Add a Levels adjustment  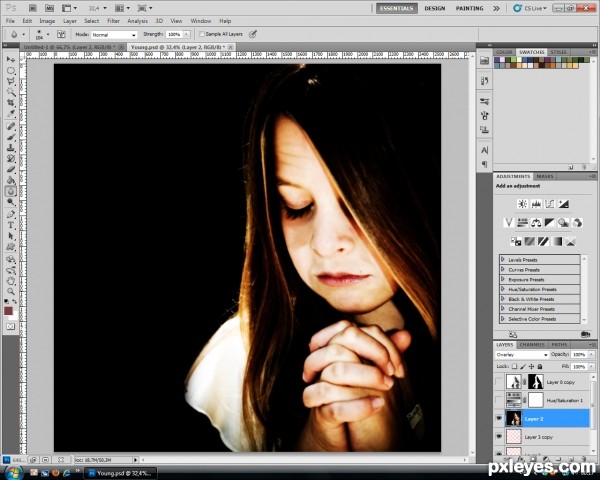pos(536,204)
